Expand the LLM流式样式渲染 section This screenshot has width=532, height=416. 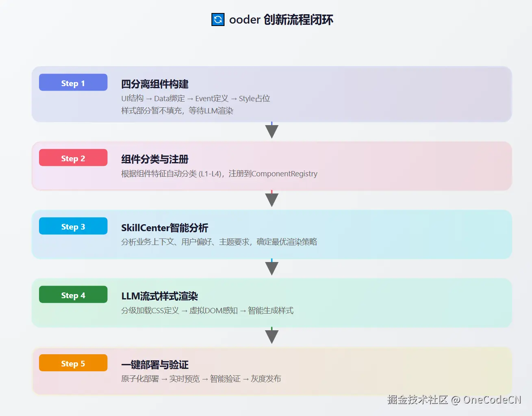[x=160, y=296]
